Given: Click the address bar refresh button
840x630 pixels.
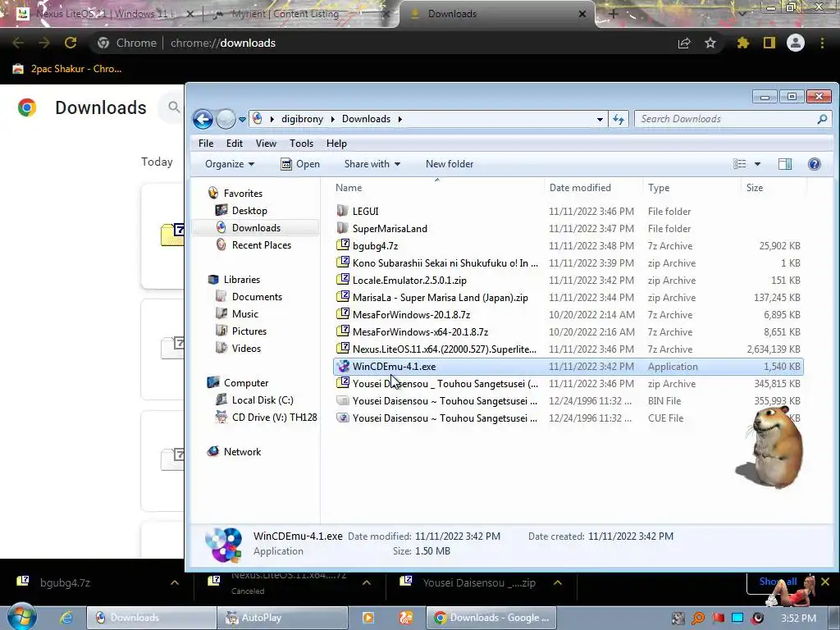Looking at the screenshot, I should 619,119.
